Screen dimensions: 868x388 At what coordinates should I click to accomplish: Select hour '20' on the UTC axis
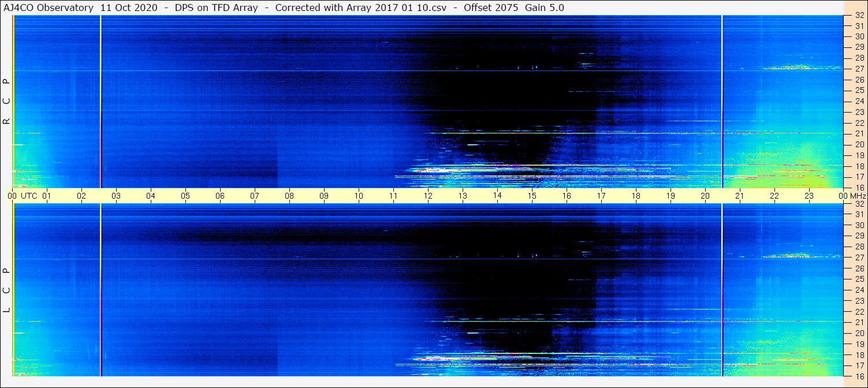pos(705,196)
